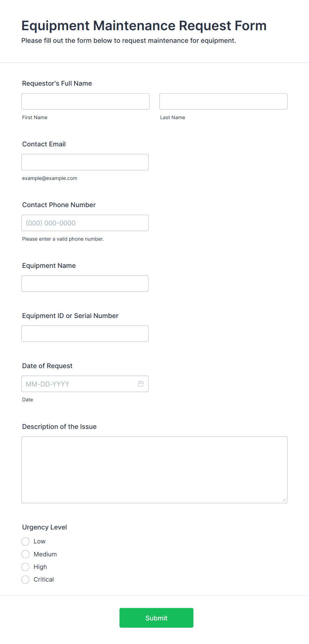Submit the maintenance request form
This screenshot has height=644, width=309.
pos(156,618)
